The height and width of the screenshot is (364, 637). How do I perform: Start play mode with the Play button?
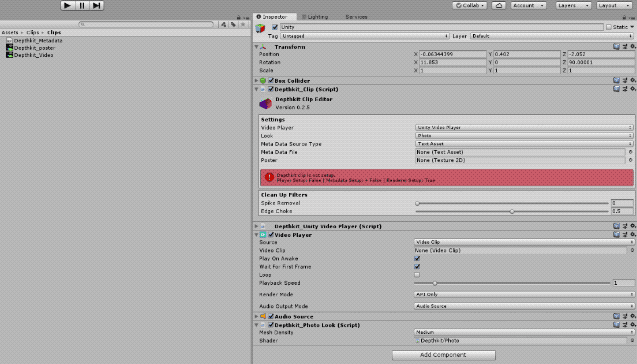point(67,5)
